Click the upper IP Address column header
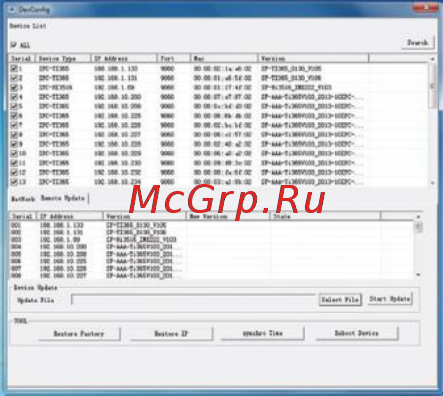The width and height of the screenshot is (443, 396). (x=124, y=59)
